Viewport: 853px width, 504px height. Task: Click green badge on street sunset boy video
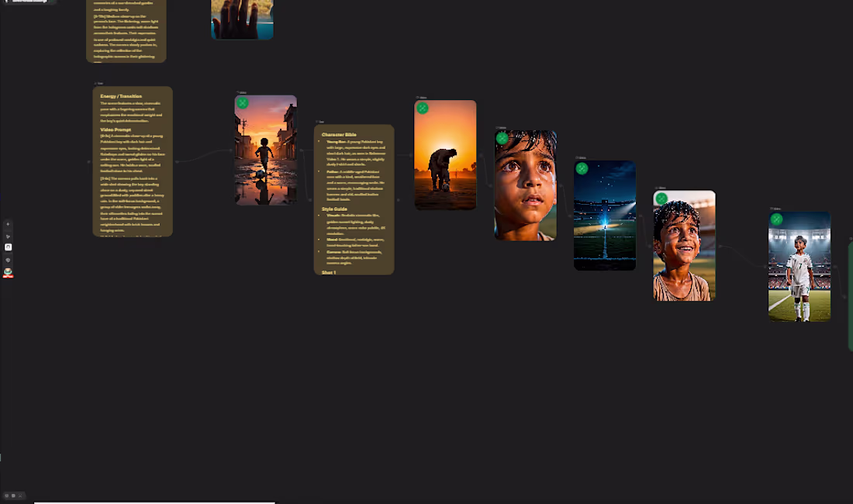click(x=243, y=103)
